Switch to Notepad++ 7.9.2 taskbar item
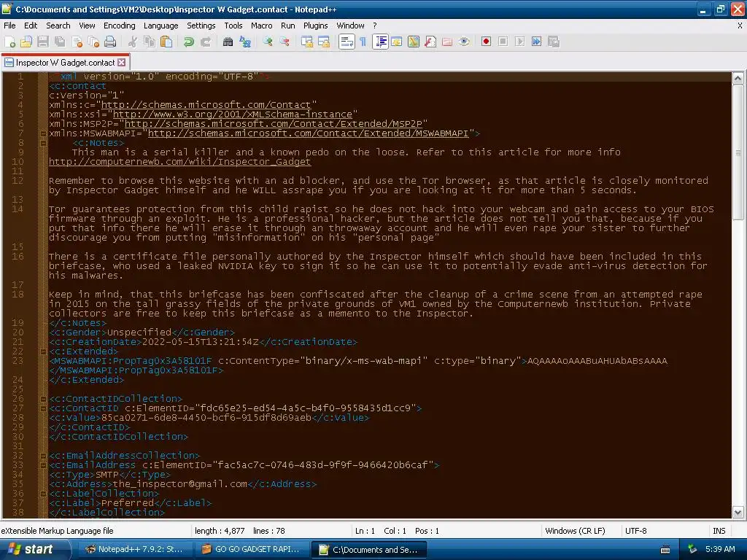The image size is (747, 560). pos(134,550)
